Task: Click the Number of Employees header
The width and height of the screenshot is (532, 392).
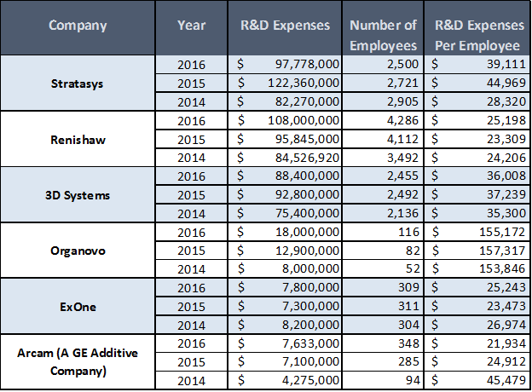Action: point(383,28)
